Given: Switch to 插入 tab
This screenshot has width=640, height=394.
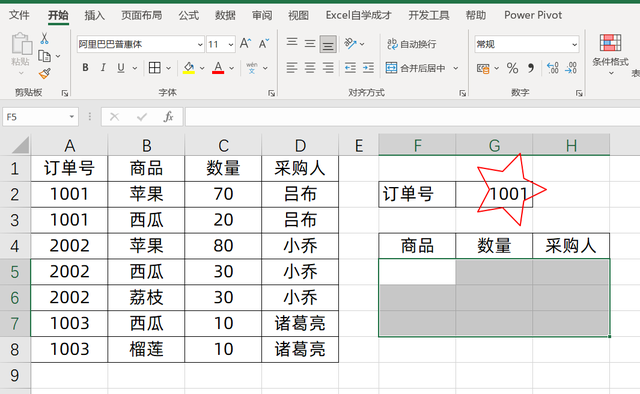Looking at the screenshot, I should [x=94, y=15].
